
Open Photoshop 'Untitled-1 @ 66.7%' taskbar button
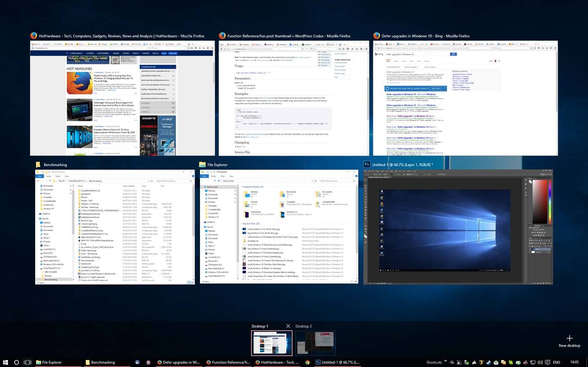point(338,362)
